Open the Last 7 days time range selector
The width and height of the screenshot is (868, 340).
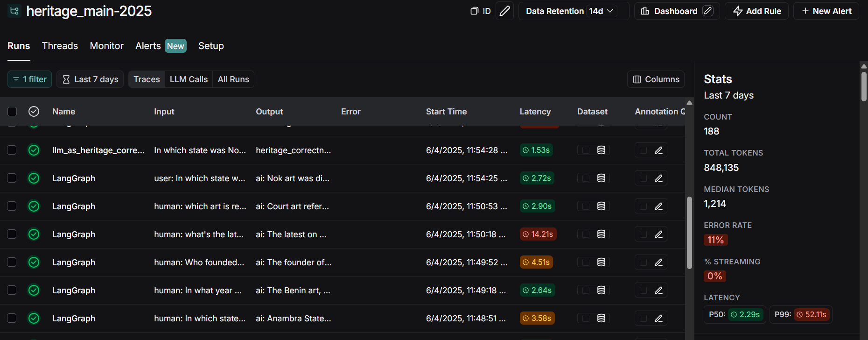tap(91, 79)
